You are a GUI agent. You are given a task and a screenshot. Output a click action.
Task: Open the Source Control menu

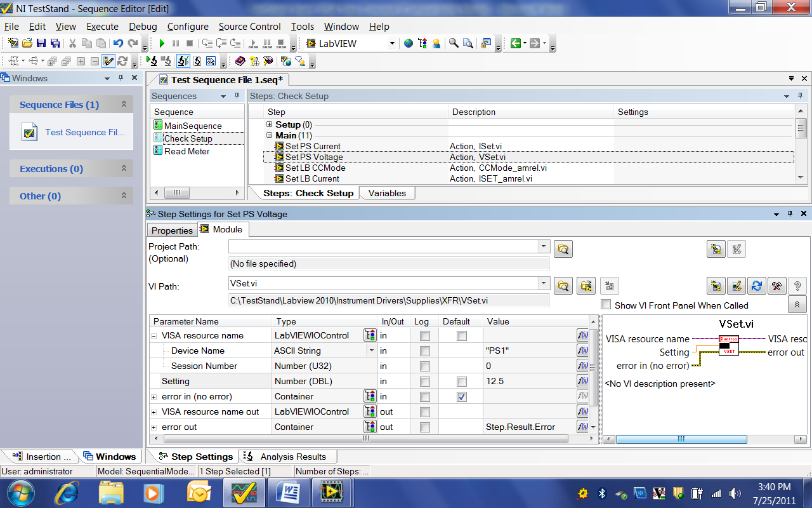[249, 27]
